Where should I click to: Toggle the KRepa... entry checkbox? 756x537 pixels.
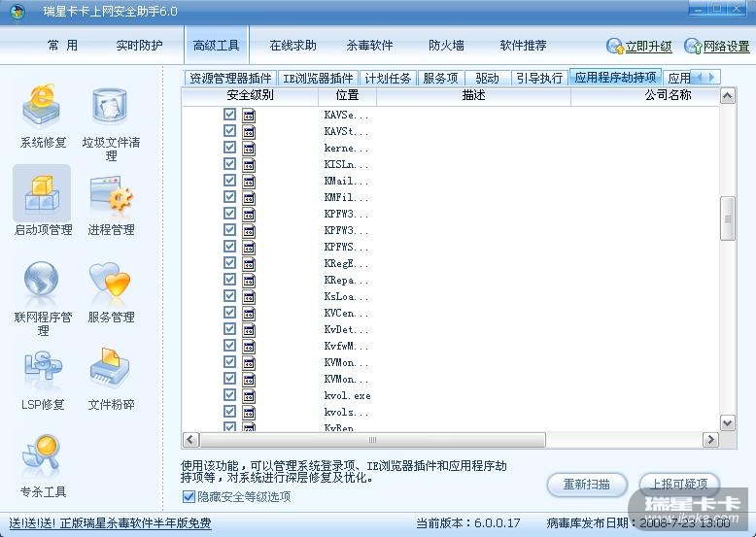229,279
